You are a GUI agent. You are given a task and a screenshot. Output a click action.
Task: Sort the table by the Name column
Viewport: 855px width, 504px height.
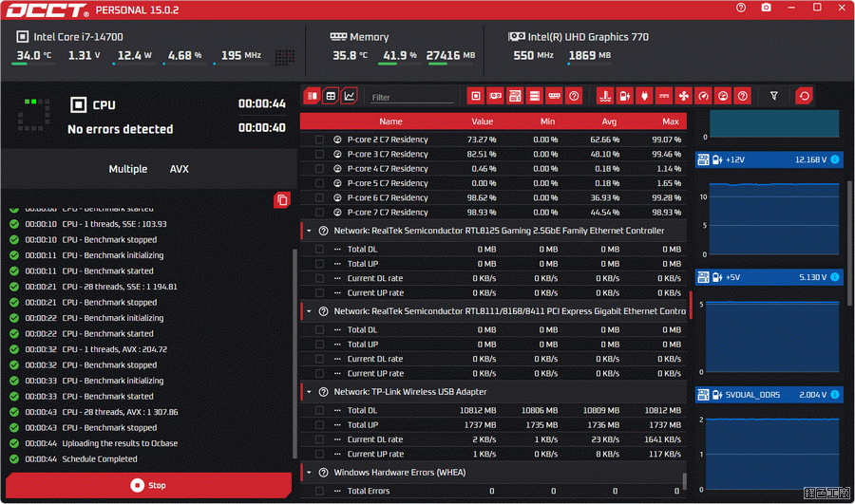click(390, 121)
